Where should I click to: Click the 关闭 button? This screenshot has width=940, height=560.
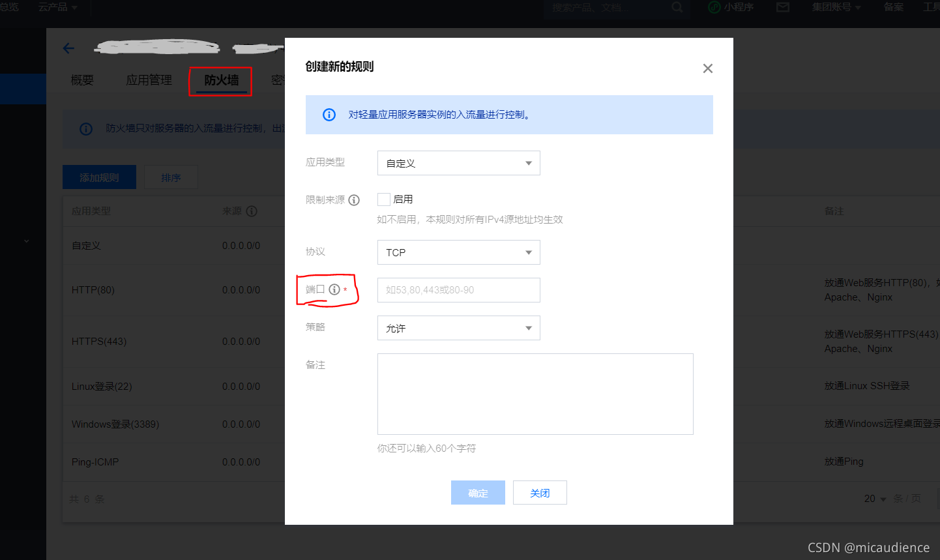(540, 493)
